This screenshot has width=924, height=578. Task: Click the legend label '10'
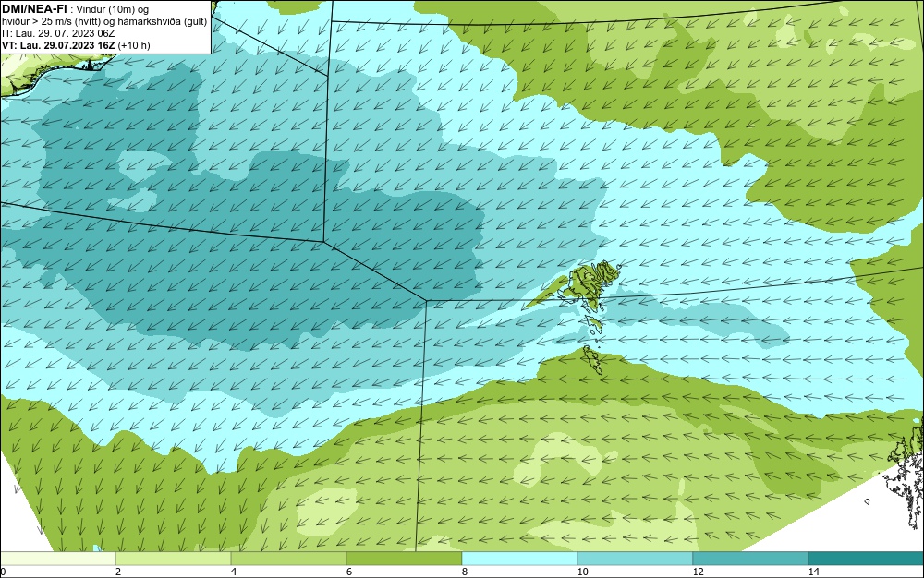point(583,572)
